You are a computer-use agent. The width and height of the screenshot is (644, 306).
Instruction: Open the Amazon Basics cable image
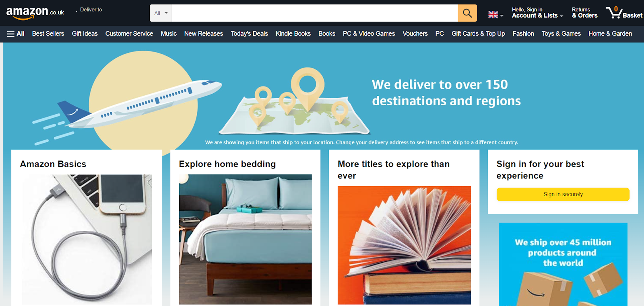(x=87, y=239)
